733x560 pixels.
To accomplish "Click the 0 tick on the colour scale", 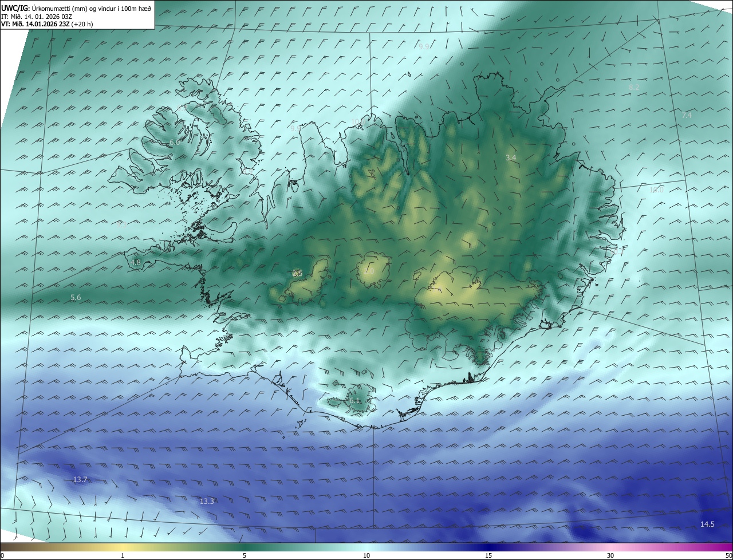I will click(x=2, y=556).
